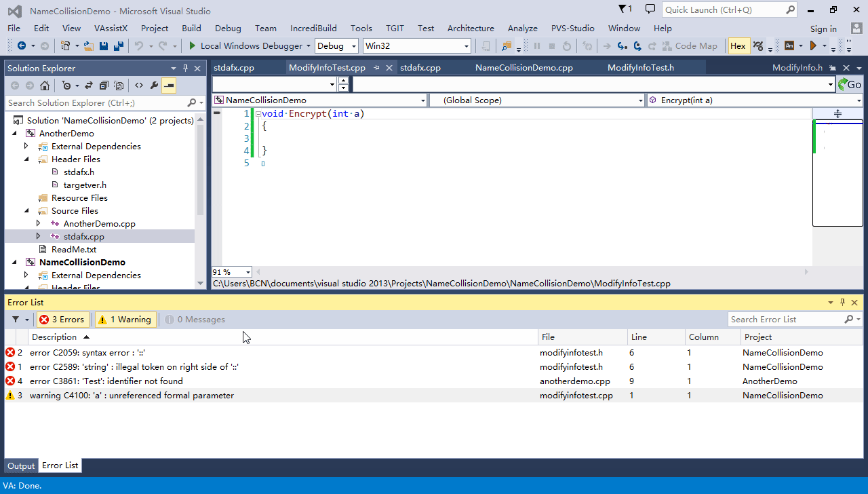Viewport: 868px width, 494px height.
Task: Toggle the pin on Solution Explorer
Action: 185,68
